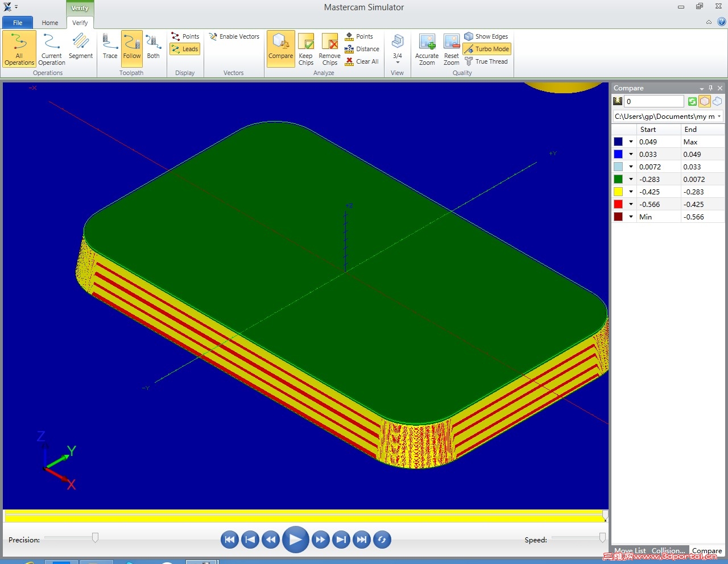Toggle loop playback button
The height and width of the screenshot is (564, 728).
click(382, 540)
